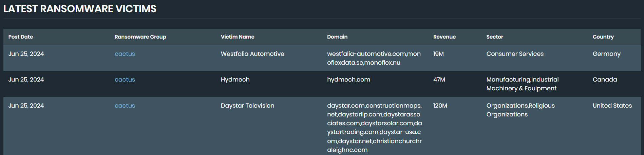Click the Westfalia Automotive victim name
The image size is (644, 155).
click(252, 54)
